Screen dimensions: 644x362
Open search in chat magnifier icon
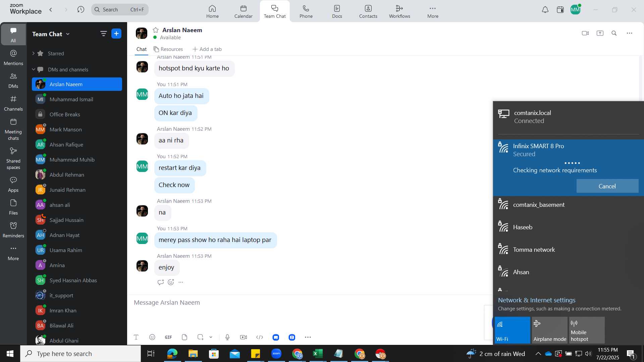614,33
